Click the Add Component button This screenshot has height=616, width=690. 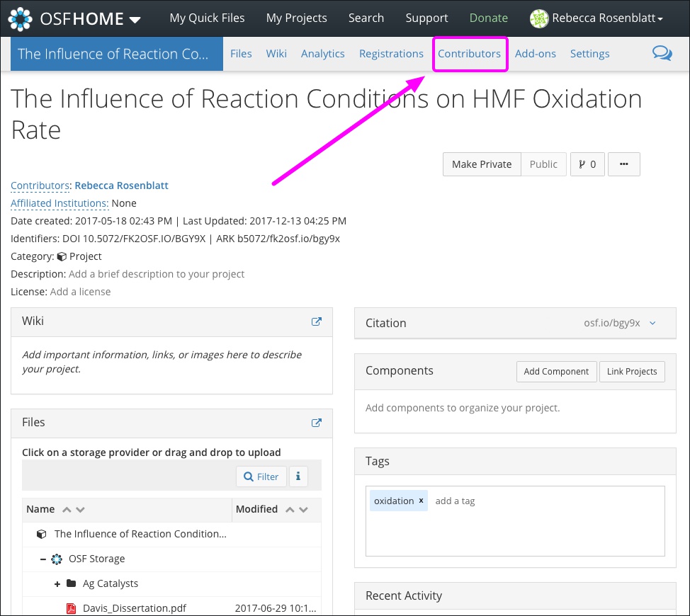pyautogui.click(x=556, y=372)
